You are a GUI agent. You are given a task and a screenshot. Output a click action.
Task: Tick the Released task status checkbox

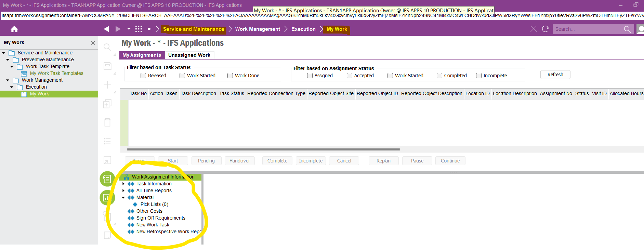[x=143, y=76]
